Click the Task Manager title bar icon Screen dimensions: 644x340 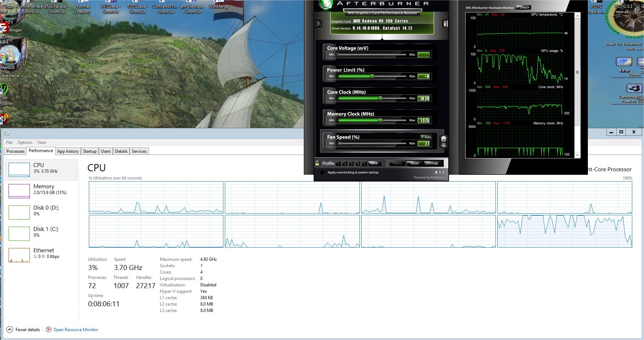coord(7,133)
